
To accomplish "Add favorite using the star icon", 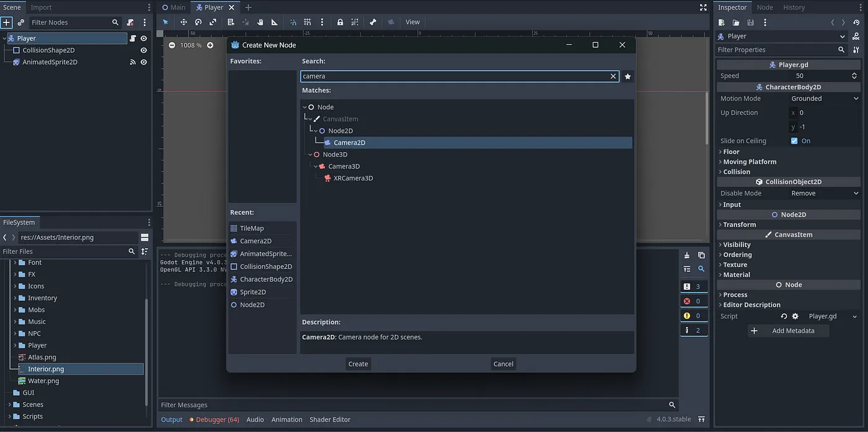I will tap(627, 76).
